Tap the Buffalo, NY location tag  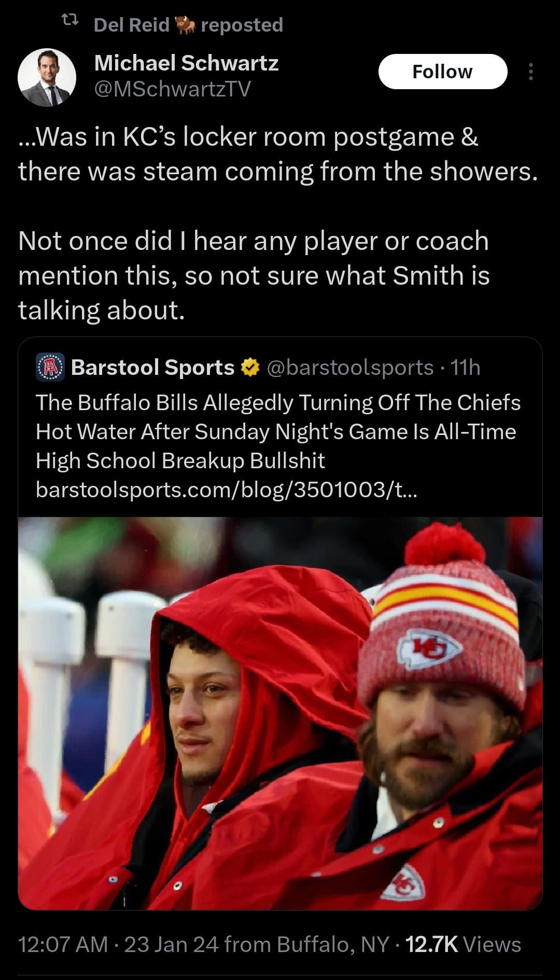(332, 944)
